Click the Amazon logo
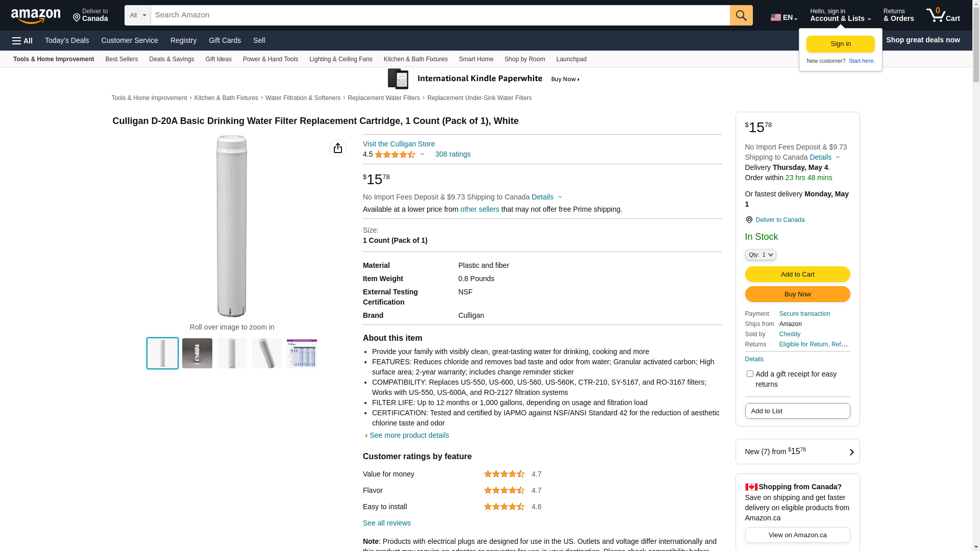 36,16
